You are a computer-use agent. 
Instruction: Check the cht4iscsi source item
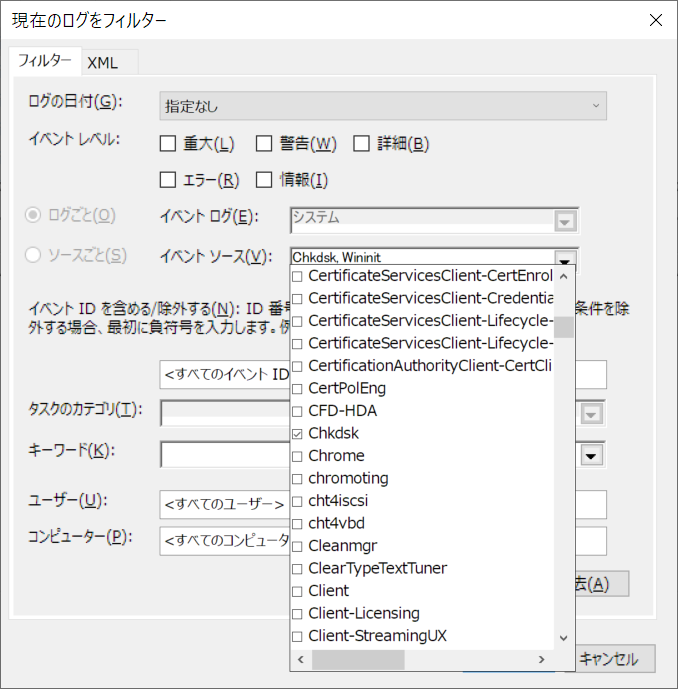tap(297, 501)
